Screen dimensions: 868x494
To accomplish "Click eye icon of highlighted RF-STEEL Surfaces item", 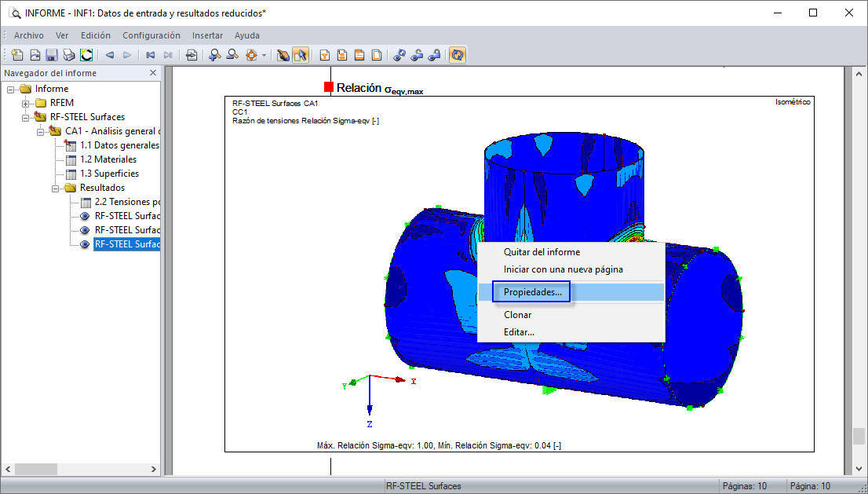I will (x=85, y=244).
